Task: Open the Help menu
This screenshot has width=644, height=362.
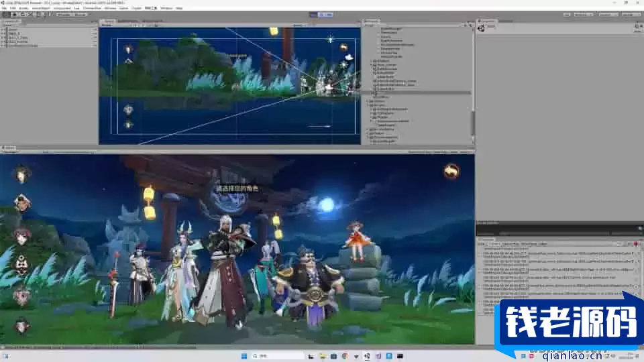Action: pos(179,8)
